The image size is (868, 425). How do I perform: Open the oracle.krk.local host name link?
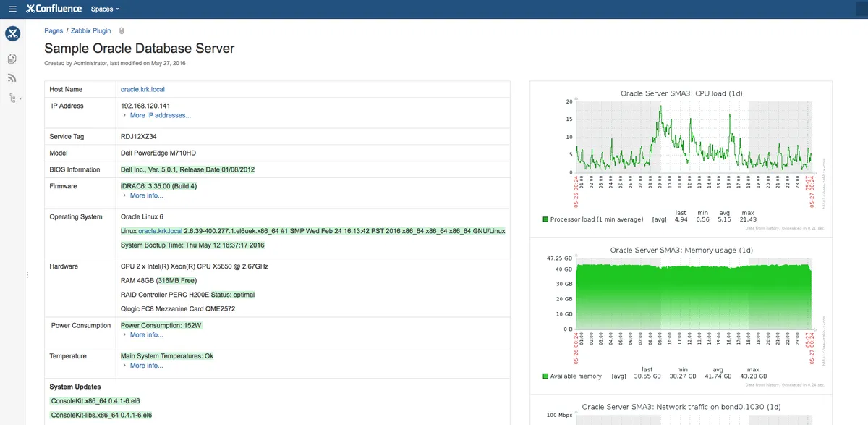(x=142, y=90)
